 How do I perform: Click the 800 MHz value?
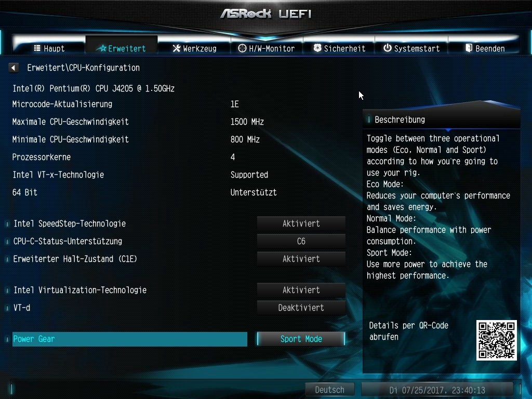(245, 139)
